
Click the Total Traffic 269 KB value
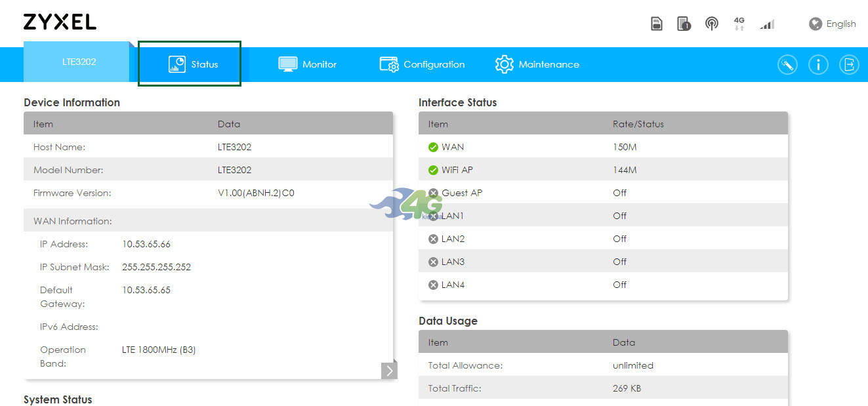click(627, 388)
